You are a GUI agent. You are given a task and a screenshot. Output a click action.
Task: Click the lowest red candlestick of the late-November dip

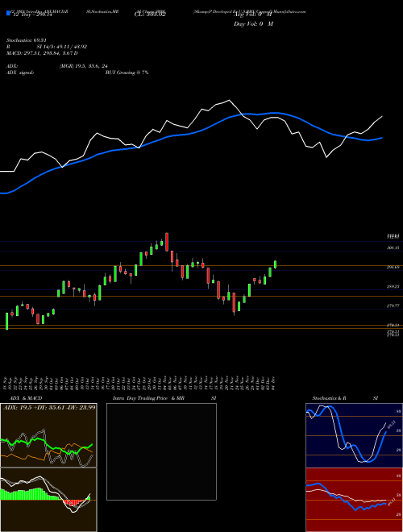tap(234, 302)
